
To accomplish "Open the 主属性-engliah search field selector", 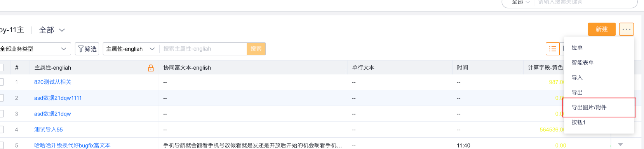I will pos(131,49).
